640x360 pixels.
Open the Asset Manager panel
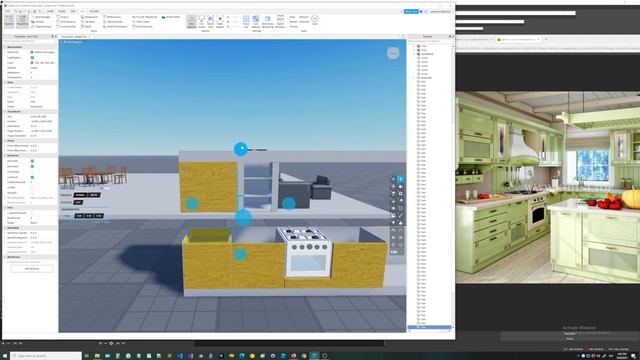41,17
